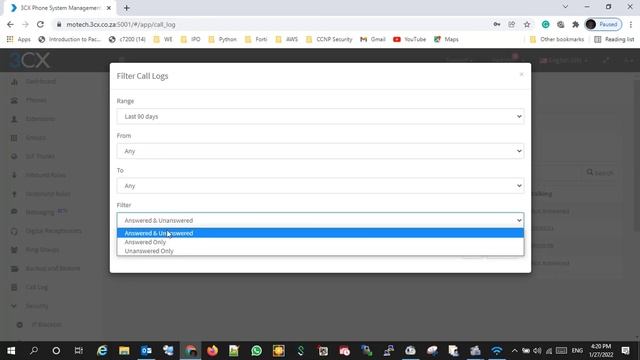Open the Python bookmarks folder
Viewport: 640px width, 360px height.
tap(223, 39)
